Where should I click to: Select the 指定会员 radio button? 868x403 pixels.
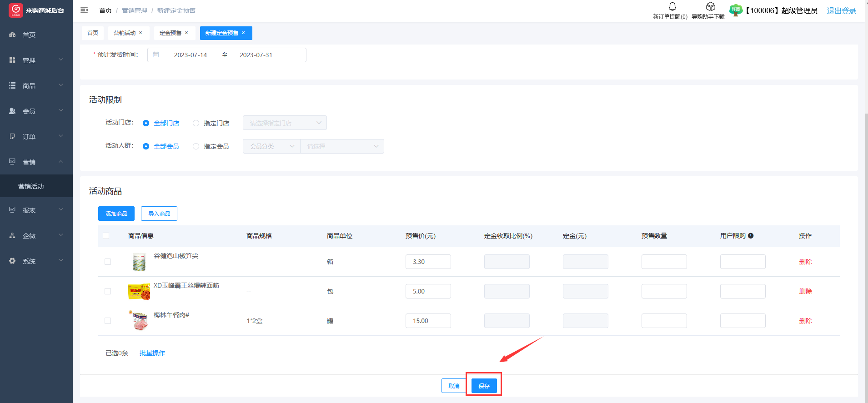(x=196, y=146)
